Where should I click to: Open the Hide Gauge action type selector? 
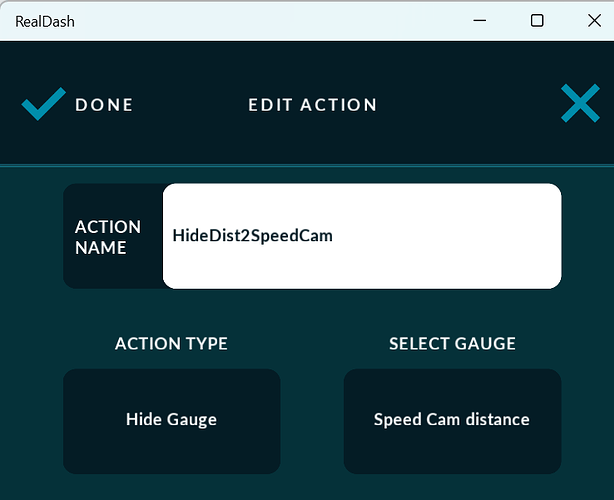pyautogui.click(x=172, y=421)
